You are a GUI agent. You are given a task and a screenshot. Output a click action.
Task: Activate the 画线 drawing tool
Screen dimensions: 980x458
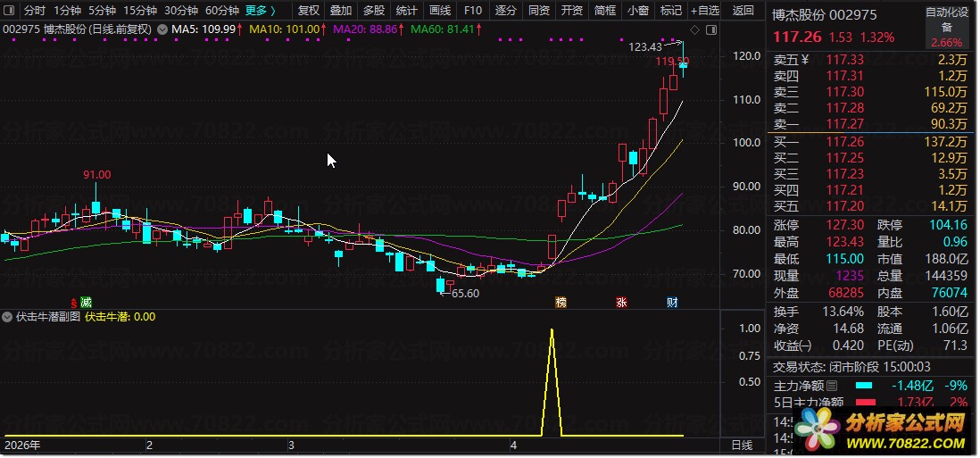(x=440, y=11)
